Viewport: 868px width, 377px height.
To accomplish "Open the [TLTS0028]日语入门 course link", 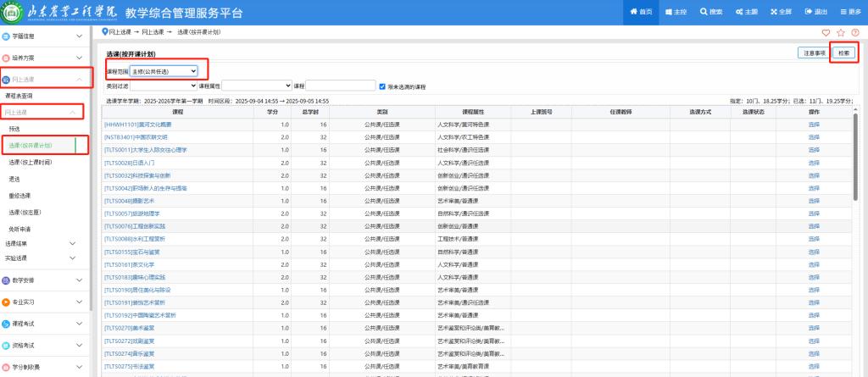I will point(129,163).
